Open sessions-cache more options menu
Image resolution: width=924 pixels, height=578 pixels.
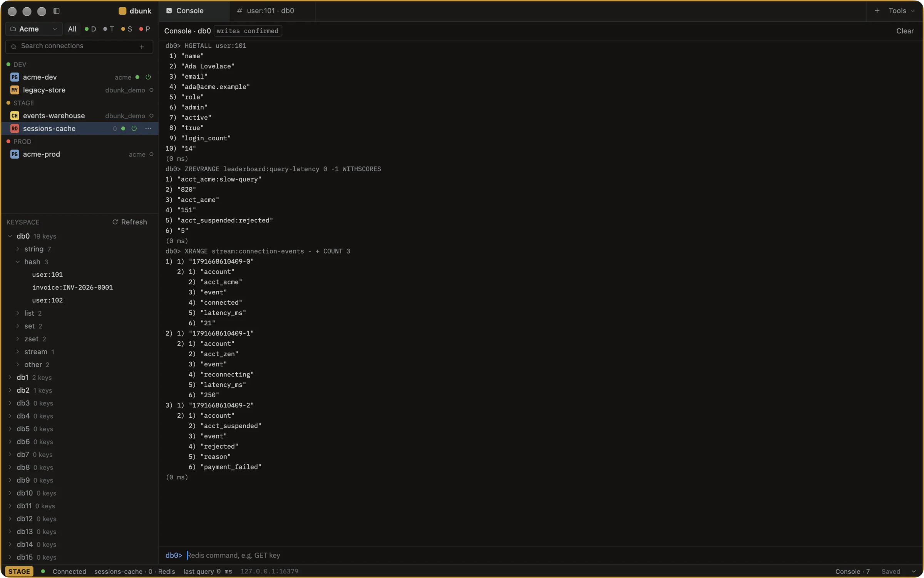(148, 128)
